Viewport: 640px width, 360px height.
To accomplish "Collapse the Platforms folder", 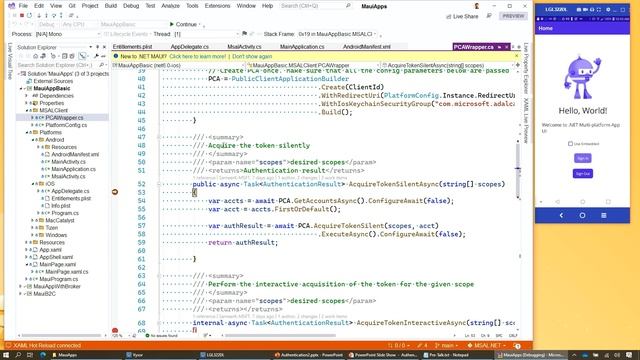I will pos(27,133).
